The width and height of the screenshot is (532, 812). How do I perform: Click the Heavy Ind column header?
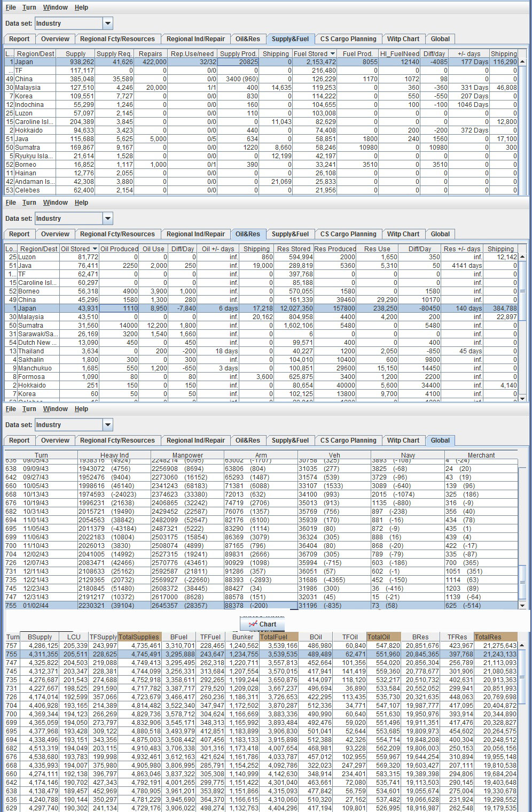click(x=114, y=455)
